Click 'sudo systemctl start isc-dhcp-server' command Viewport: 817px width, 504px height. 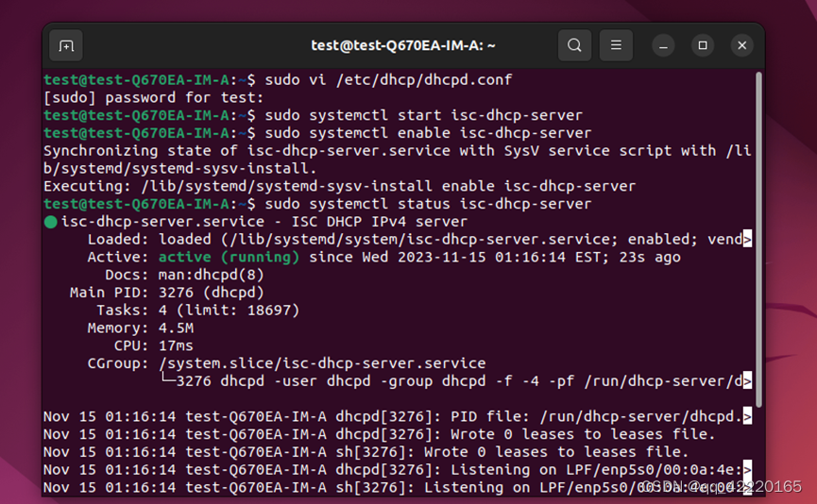point(423,115)
